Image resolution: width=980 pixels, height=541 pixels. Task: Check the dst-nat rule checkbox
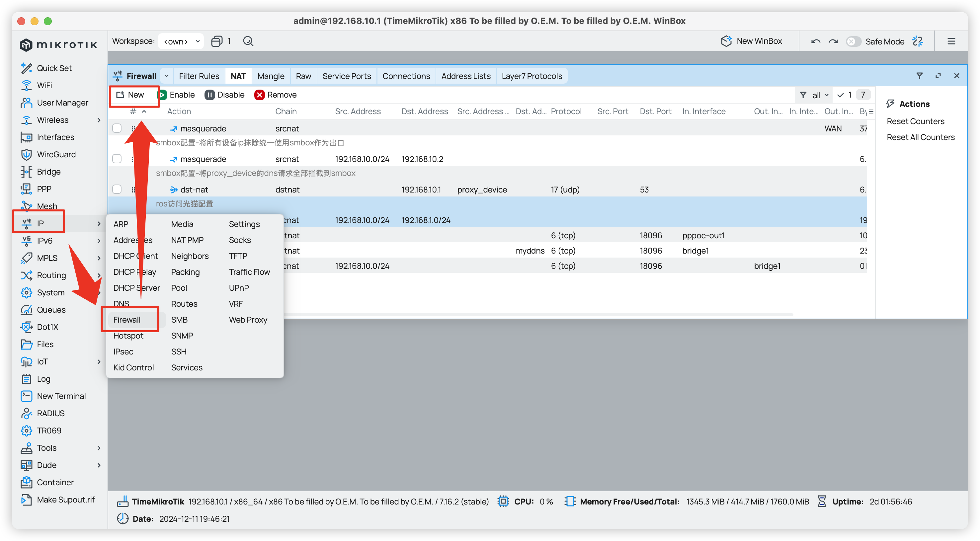coord(117,189)
